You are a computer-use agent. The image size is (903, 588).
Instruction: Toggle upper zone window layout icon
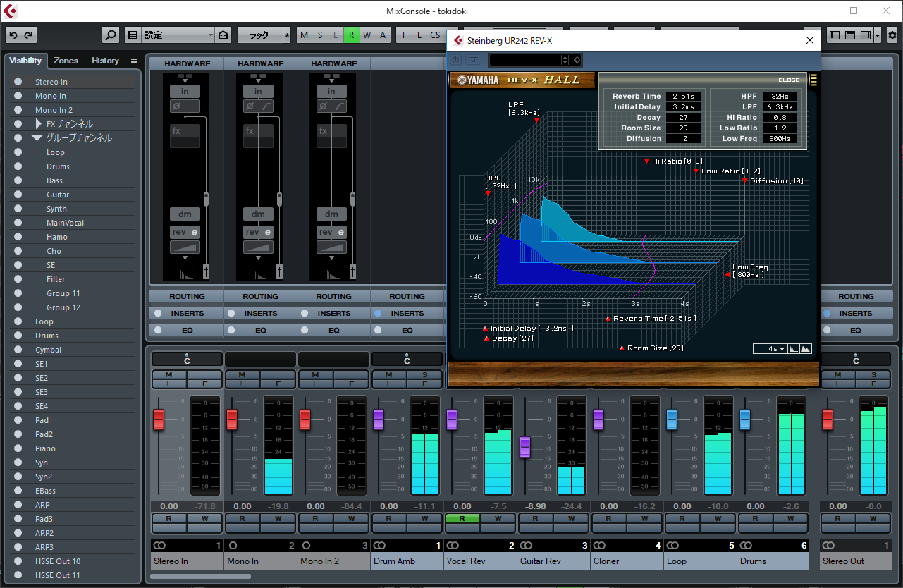click(850, 35)
